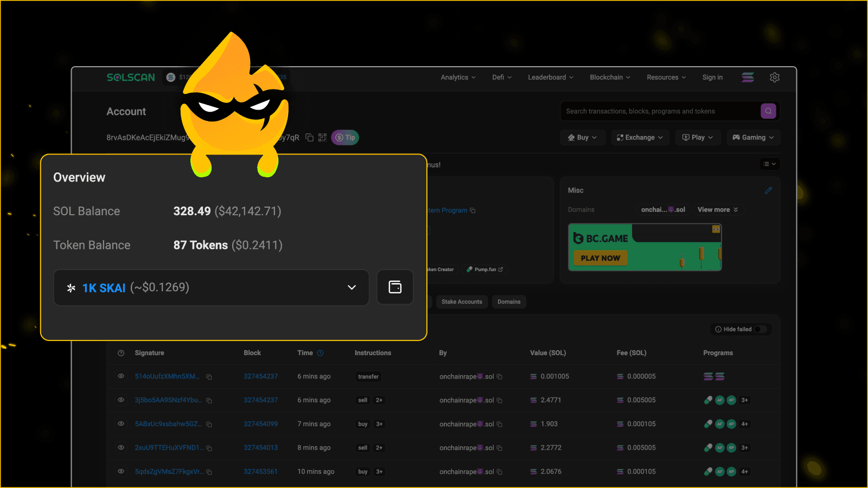The image size is (868, 488).
Task: Click the transfer instruction tag
Action: pos(368,377)
